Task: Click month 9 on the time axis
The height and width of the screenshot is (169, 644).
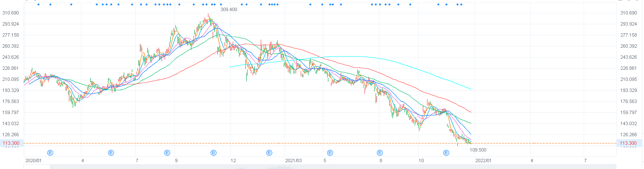Action: coord(176,160)
